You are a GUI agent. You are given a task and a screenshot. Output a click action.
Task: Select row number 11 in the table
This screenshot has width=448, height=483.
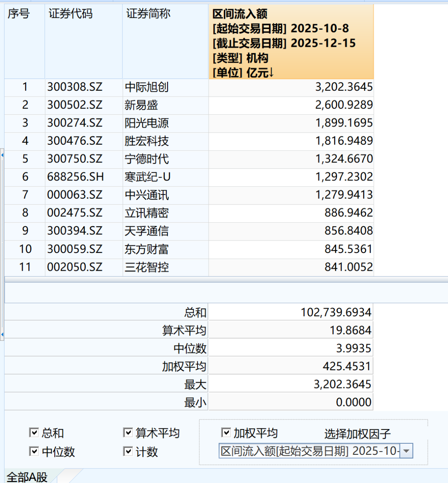25,267
